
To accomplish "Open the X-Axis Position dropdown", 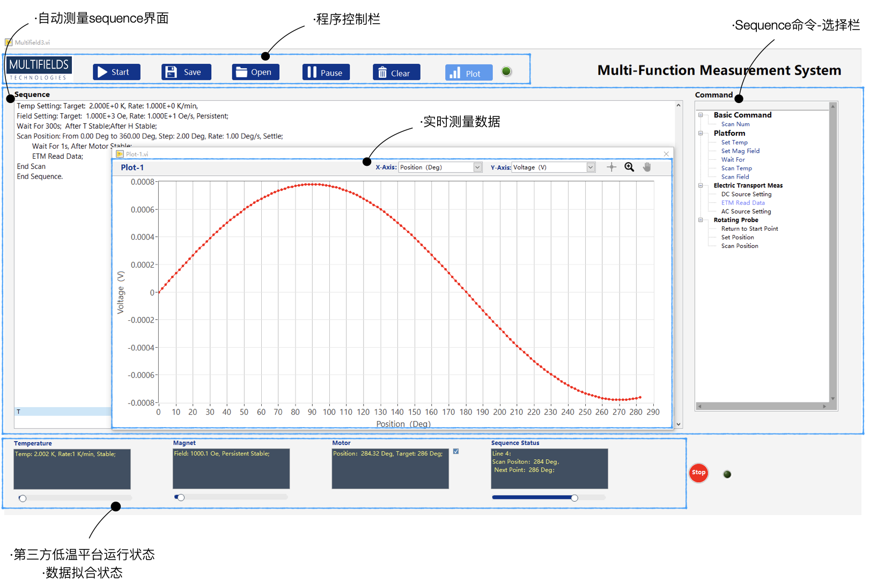I will pyautogui.click(x=477, y=167).
